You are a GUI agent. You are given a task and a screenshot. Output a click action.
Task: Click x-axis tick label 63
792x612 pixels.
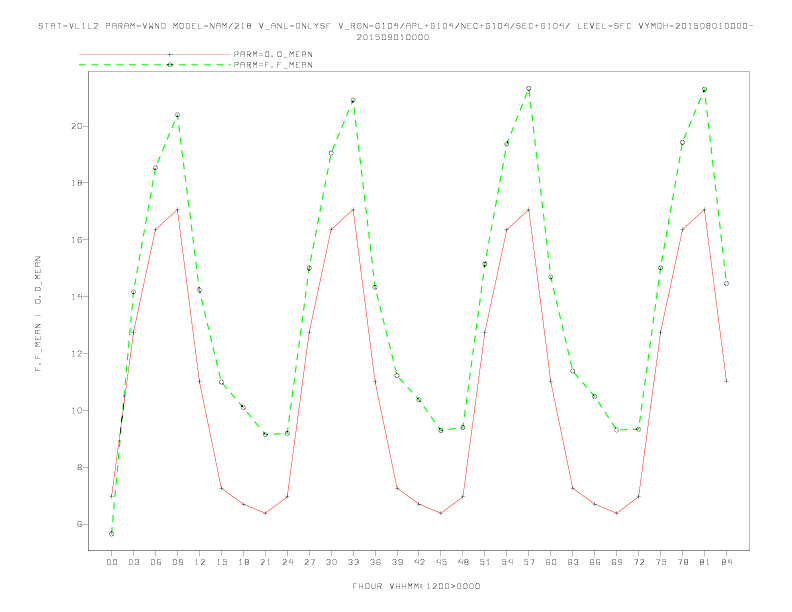tap(573, 562)
